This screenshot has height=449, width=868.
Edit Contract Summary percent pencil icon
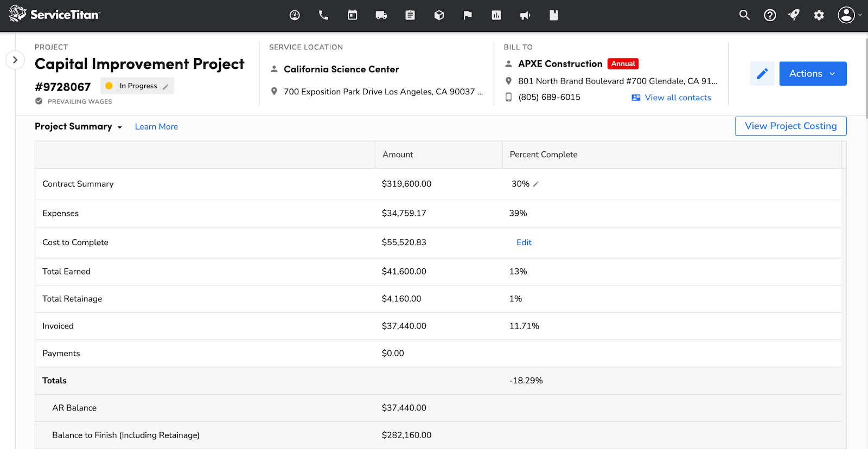[536, 184]
